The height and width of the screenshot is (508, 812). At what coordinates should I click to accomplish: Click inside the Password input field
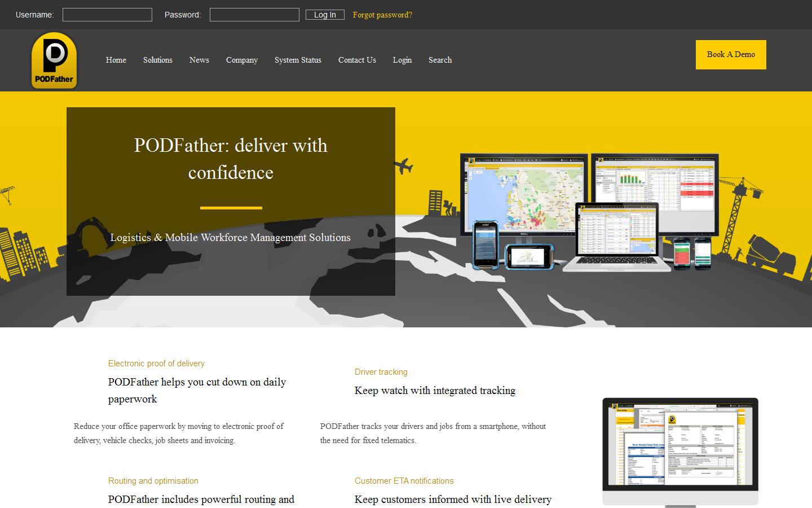pyautogui.click(x=254, y=15)
